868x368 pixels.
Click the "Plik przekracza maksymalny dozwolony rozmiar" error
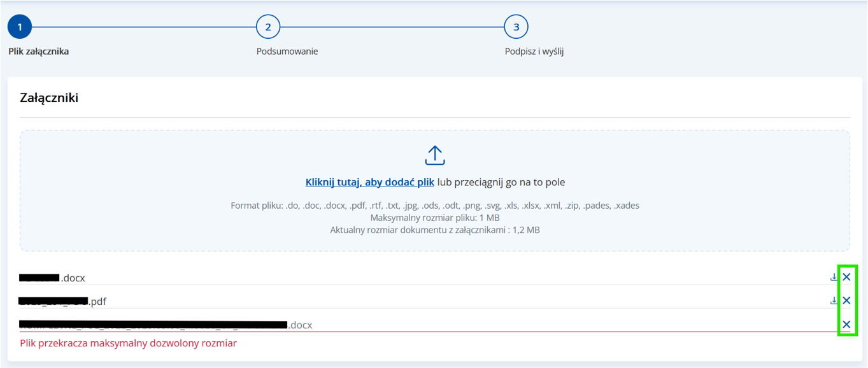[128, 343]
